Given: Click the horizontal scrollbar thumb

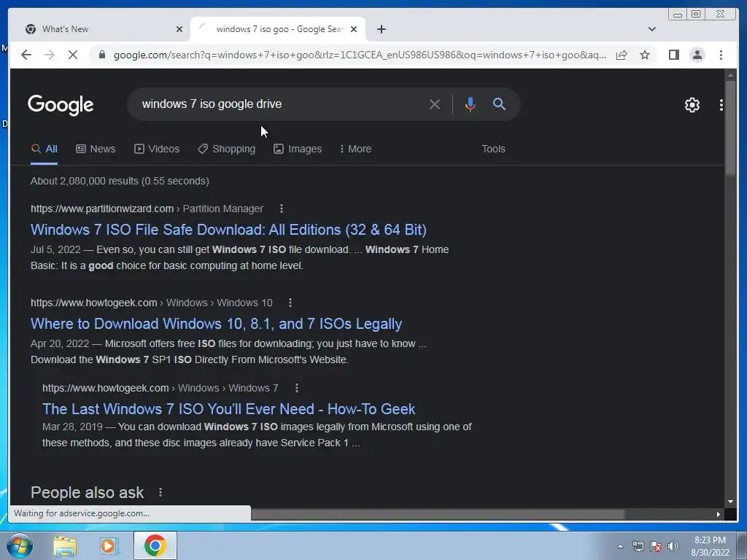Looking at the screenshot, I should point(438,514).
